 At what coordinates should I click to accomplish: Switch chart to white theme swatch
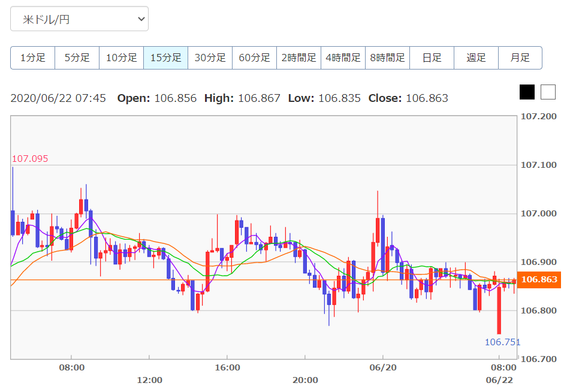coord(548,92)
